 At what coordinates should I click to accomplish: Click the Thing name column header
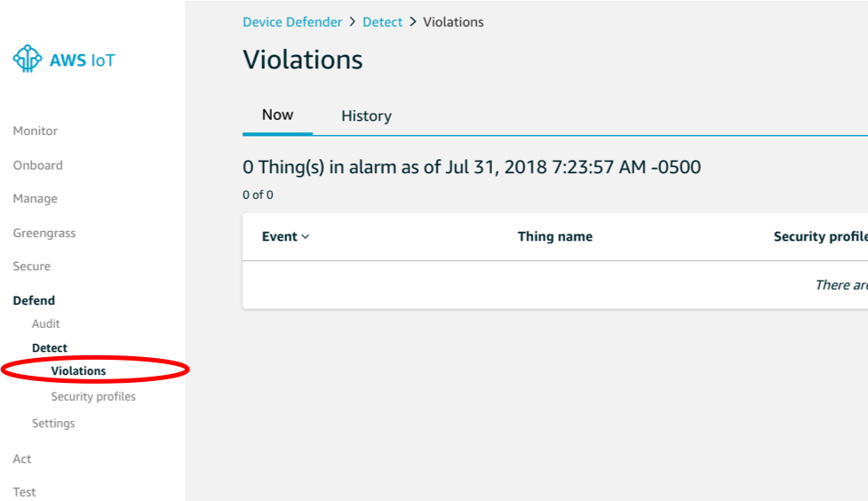(x=554, y=236)
